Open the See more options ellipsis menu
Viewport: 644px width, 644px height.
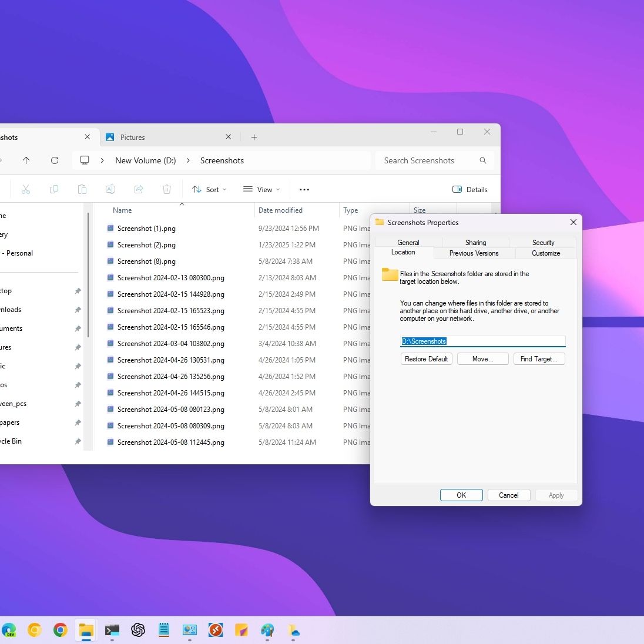tap(304, 189)
